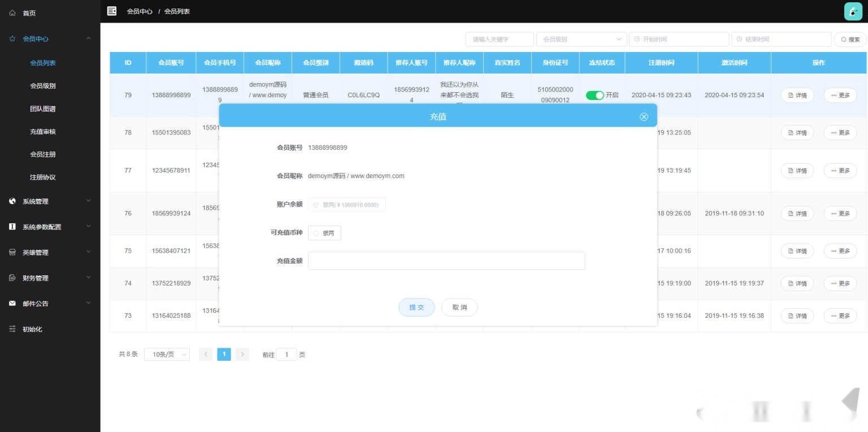This screenshot has height=432, width=868.
Task: Click inside the 充值金额 input field
Action: pyautogui.click(x=446, y=260)
